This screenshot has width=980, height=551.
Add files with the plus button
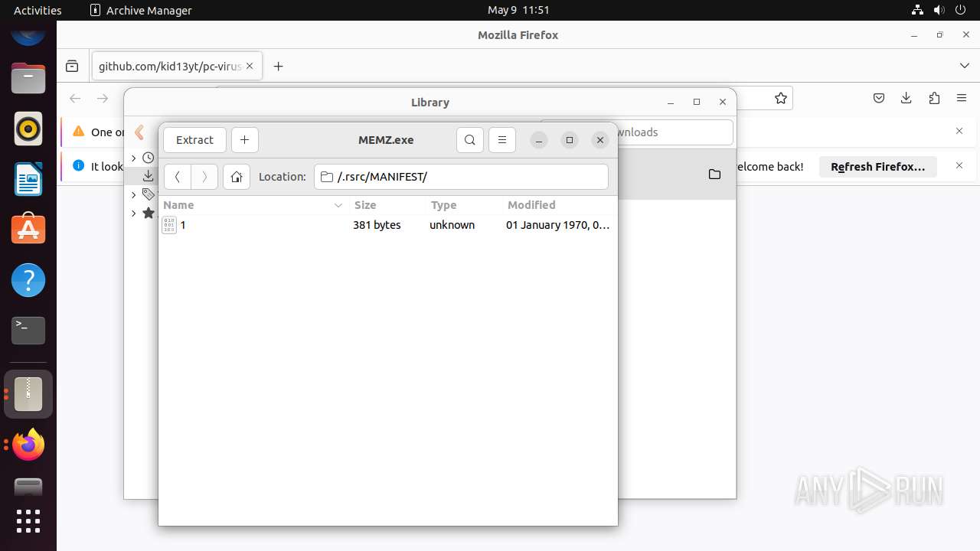[x=245, y=140]
